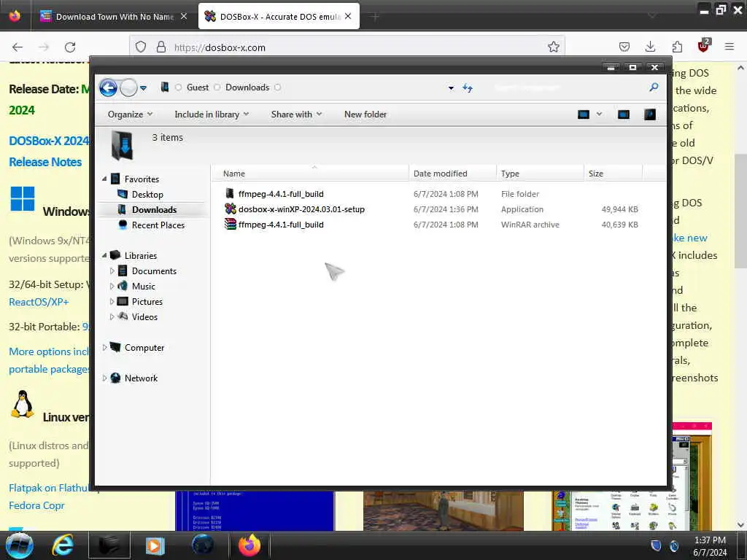Click the Music library icon

[123, 286]
